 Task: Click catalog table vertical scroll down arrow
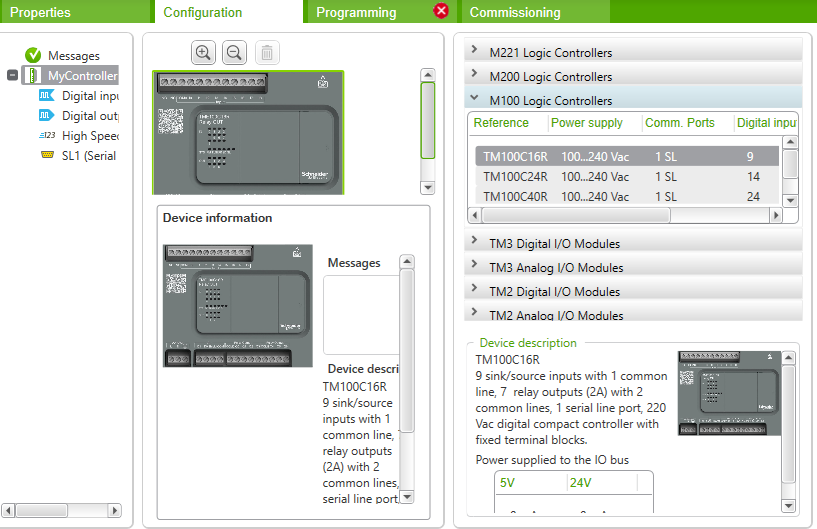pos(790,200)
